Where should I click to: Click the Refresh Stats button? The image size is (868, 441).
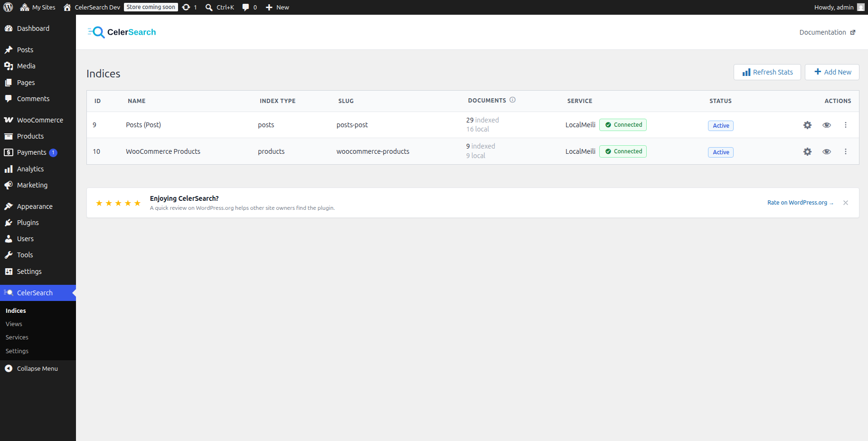(767, 72)
